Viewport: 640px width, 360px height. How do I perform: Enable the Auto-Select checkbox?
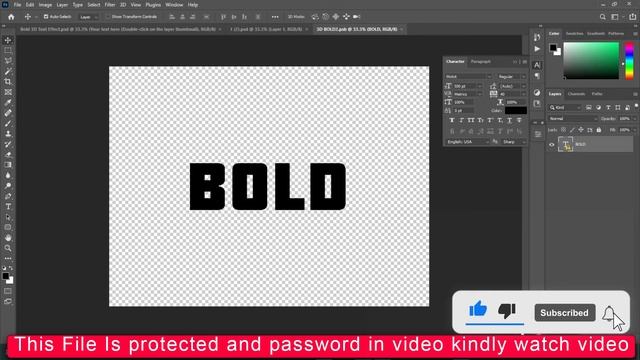pos(46,17)
